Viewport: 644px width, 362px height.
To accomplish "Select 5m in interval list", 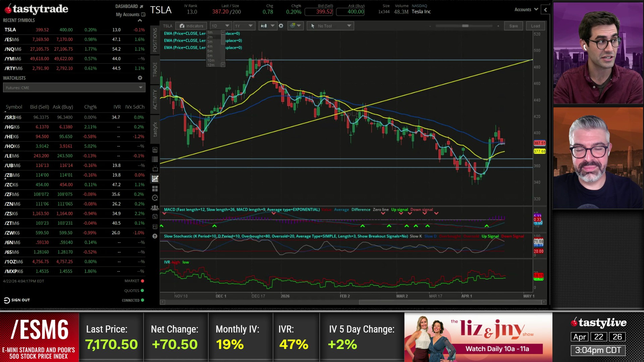I will [x=210, y=51].
